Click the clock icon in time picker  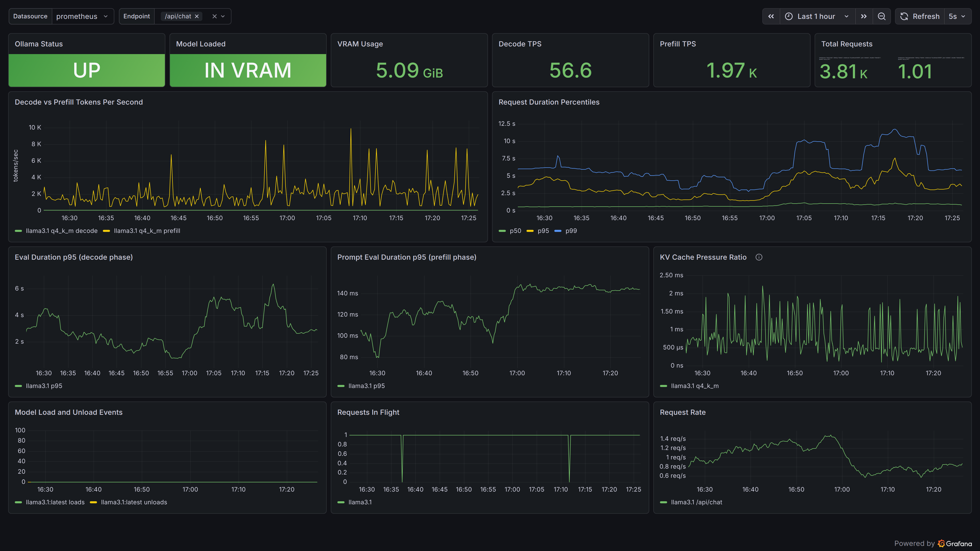pos(789,16)
